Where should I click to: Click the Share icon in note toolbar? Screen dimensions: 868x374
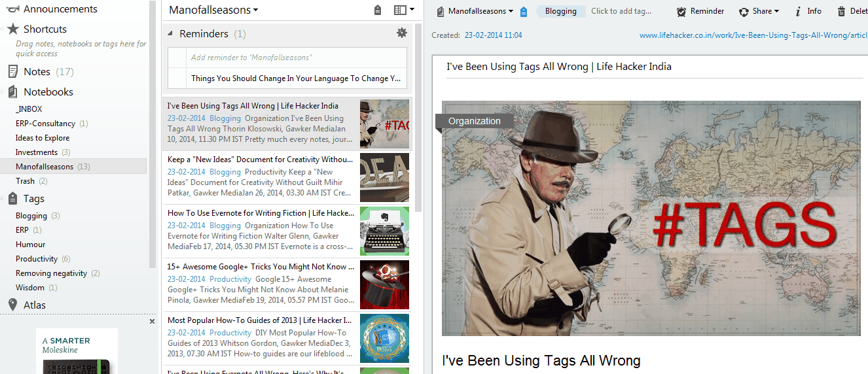(x=744, y=11)
